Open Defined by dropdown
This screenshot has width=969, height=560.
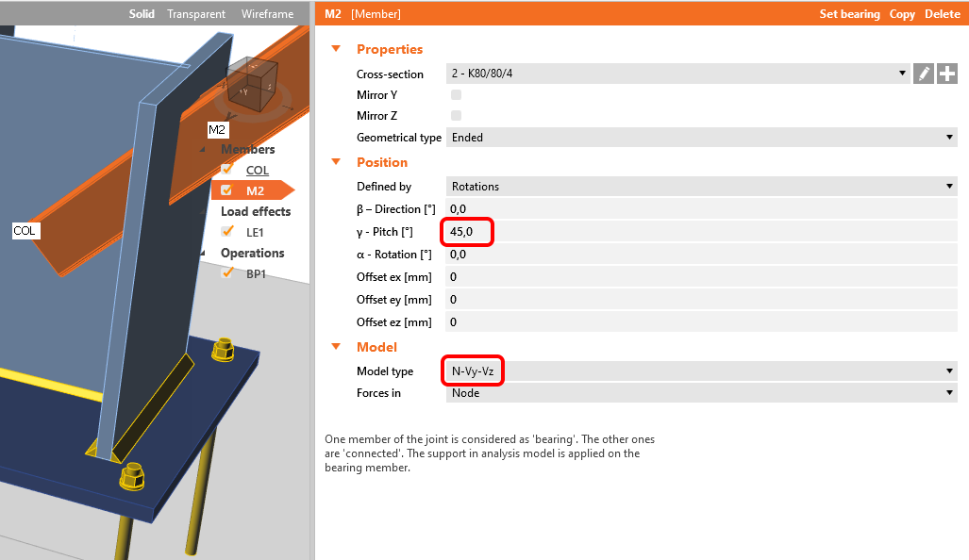[x=701, y=187]
